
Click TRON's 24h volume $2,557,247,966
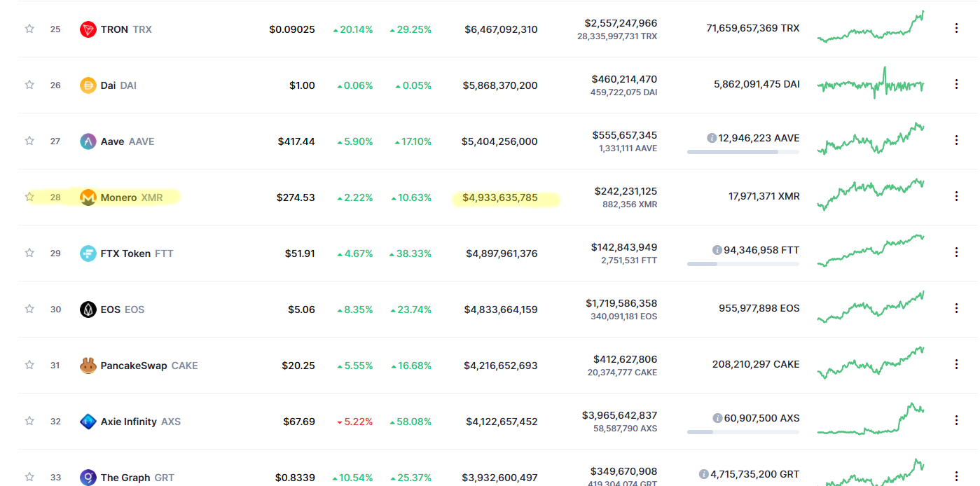tap(621, 23)
